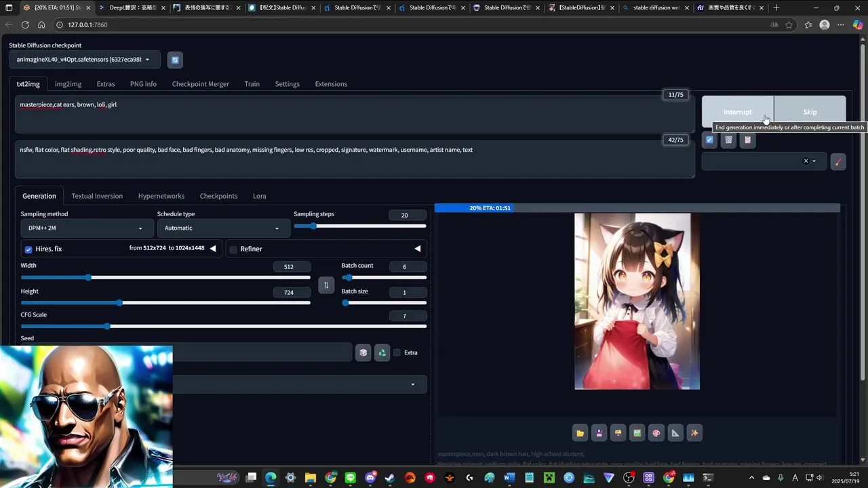Open Schedule type Automatic dropdown
The image size is (868, 488).
pos(222,228)
